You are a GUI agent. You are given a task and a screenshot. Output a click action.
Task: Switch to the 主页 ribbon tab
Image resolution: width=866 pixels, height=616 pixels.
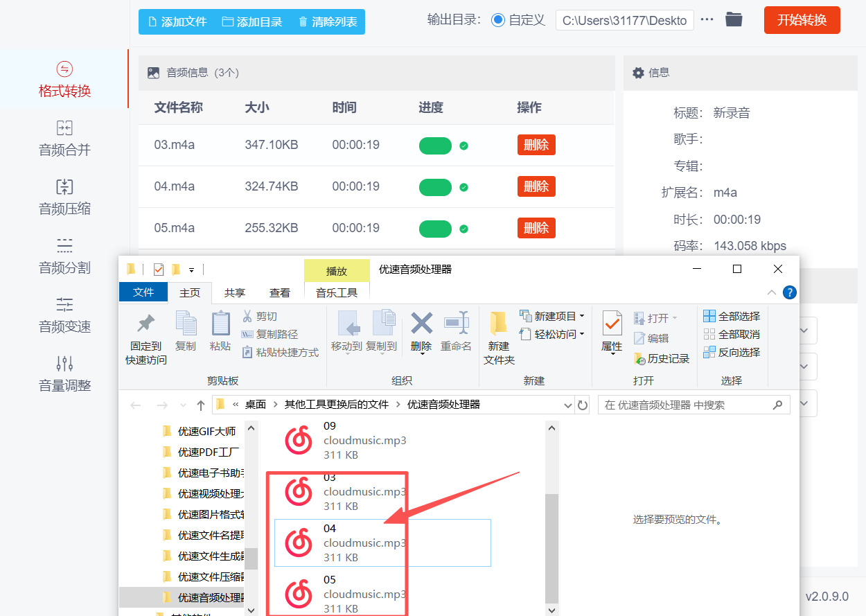click(190, 292)
